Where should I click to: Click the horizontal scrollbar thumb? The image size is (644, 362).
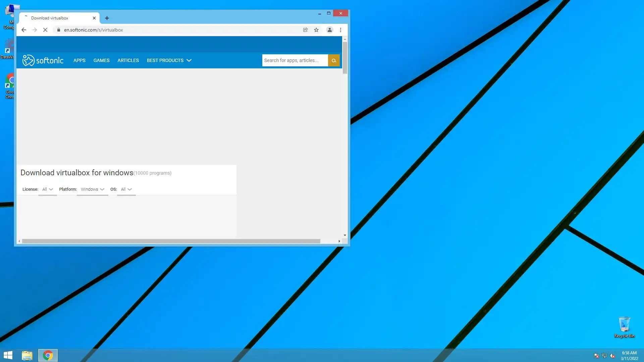pyautogui.click(x=171, y=241)
